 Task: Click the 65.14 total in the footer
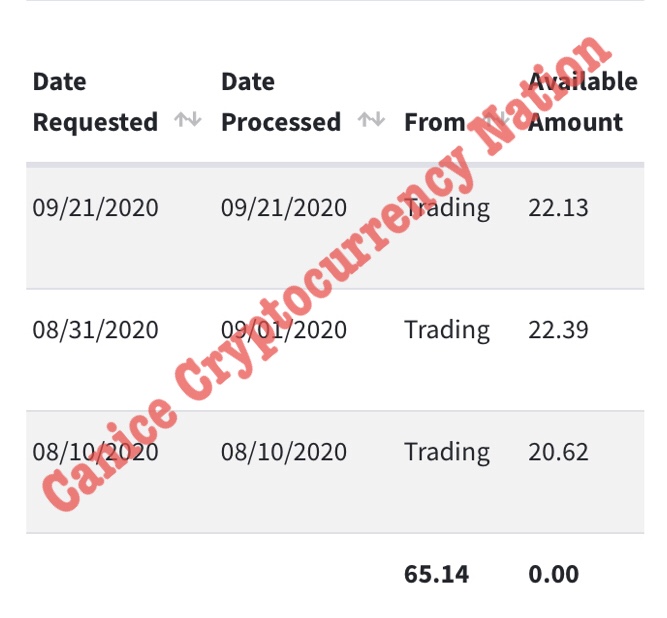[x=436, y=574]
